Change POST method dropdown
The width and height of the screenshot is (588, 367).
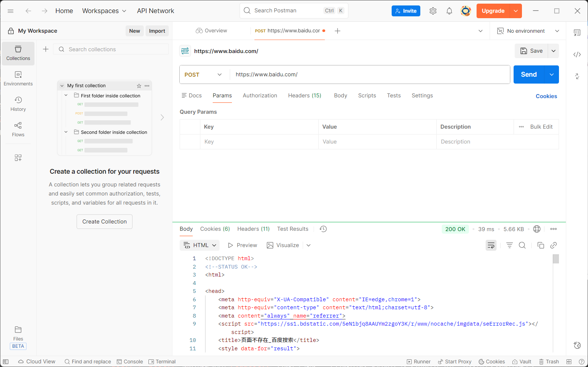pos(204,74)
